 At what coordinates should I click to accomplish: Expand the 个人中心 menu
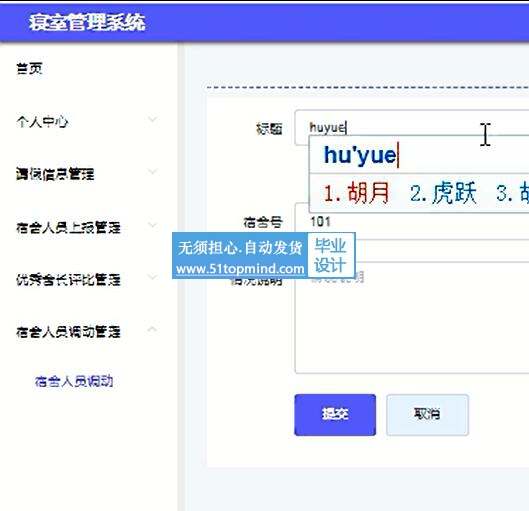(43, 121)
